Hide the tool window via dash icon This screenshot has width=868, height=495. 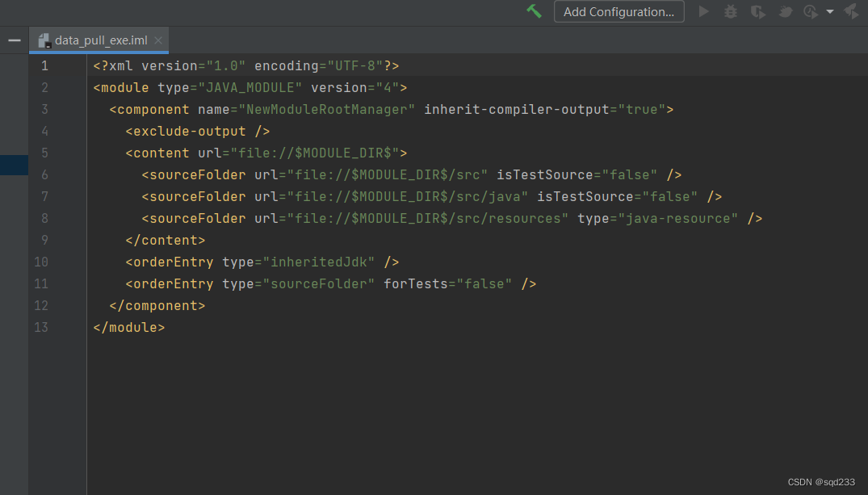tap(15, 40)
